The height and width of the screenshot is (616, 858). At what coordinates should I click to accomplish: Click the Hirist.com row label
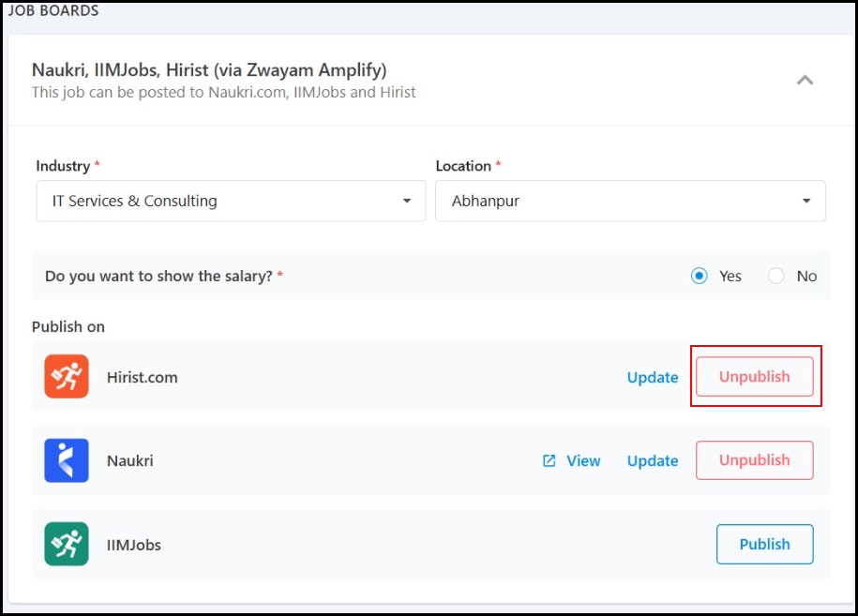pyautogui.click(x=143, y=377)
